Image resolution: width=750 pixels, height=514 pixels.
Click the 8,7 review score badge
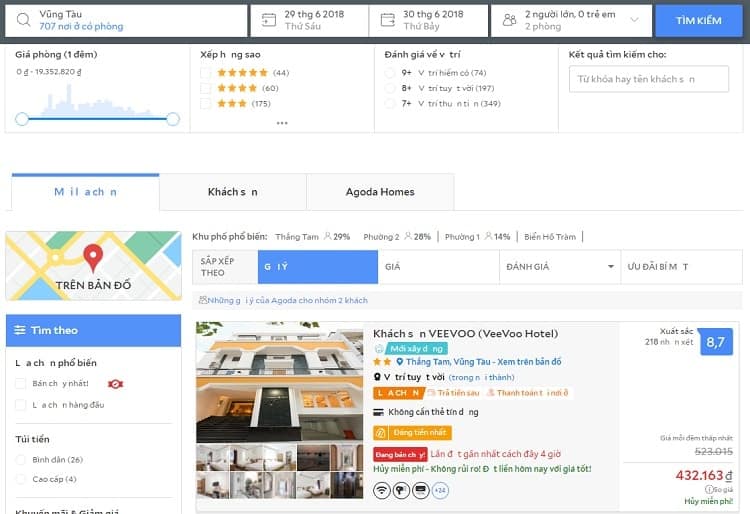point(715,342)
